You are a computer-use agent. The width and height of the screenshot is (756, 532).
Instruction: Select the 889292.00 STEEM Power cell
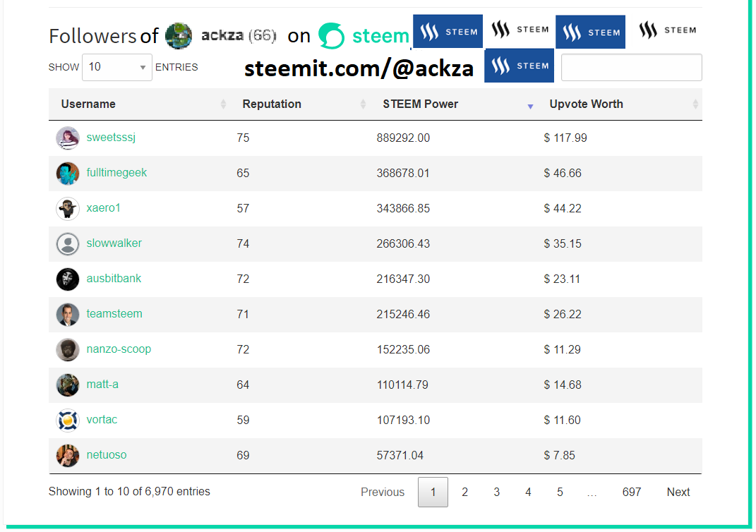(x=403, y=138)
